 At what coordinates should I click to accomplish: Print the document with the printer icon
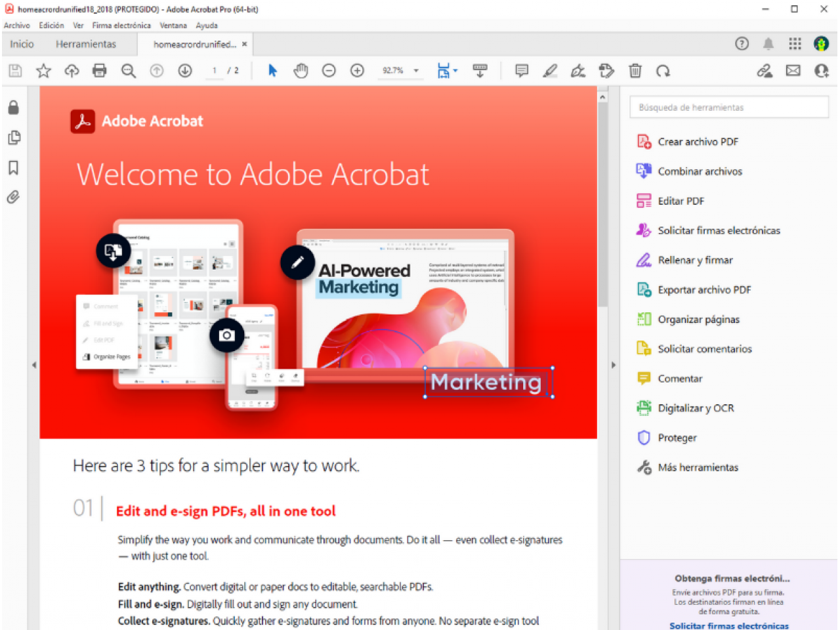100,70
